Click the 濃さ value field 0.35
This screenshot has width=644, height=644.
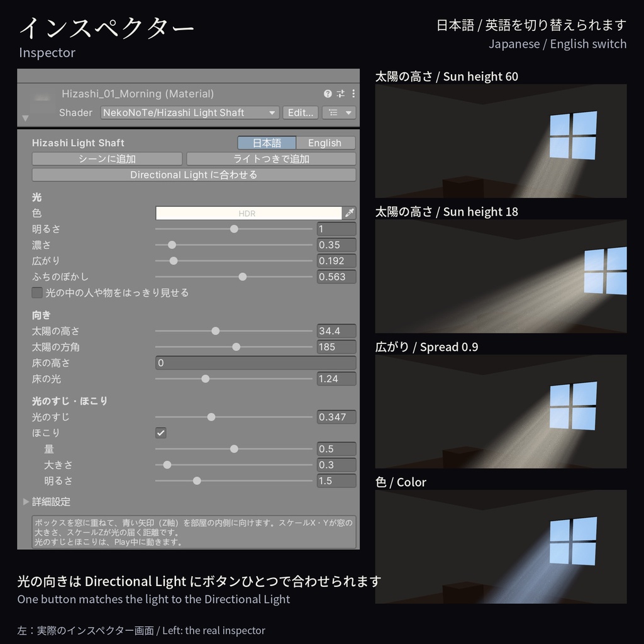tap(336, 245)
